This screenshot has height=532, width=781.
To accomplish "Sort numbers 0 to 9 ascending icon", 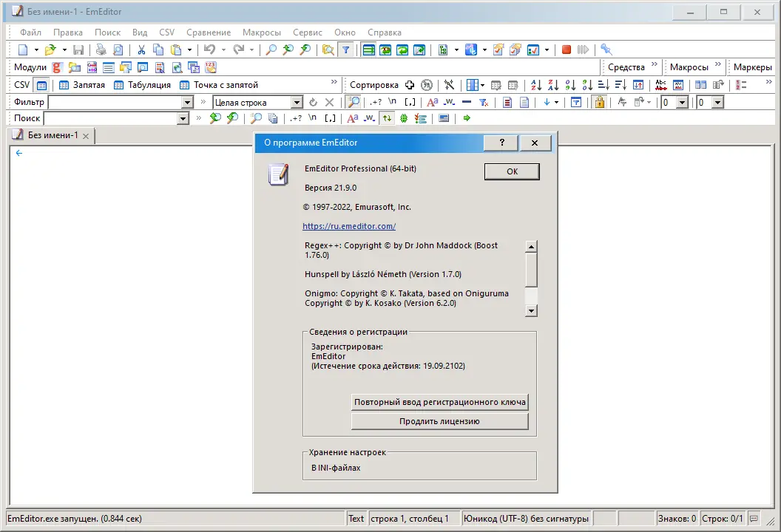I will [570, 85].
